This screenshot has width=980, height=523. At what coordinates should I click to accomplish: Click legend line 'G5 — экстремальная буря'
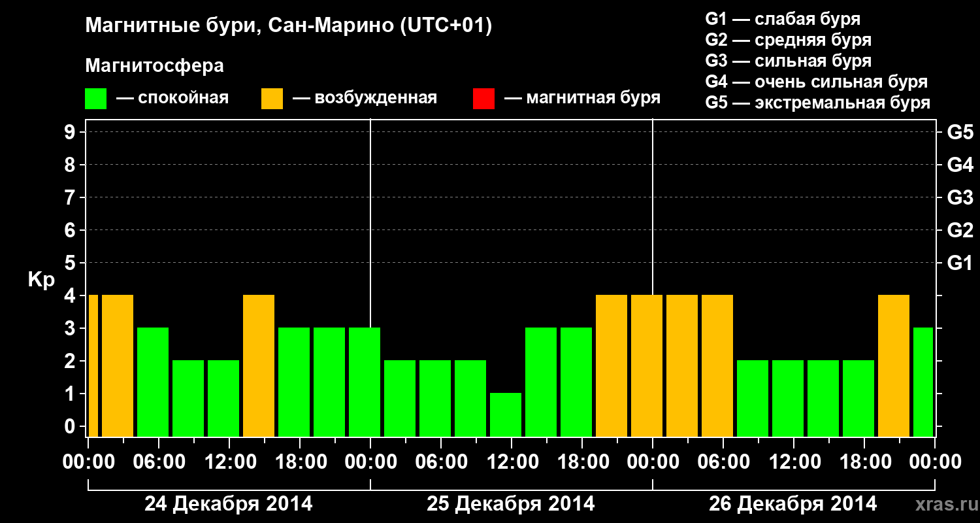[x=817, y=103]
